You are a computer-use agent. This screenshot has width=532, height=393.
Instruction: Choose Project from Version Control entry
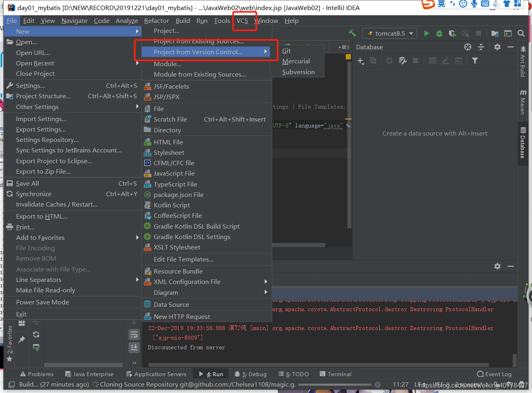click(206, 52)
